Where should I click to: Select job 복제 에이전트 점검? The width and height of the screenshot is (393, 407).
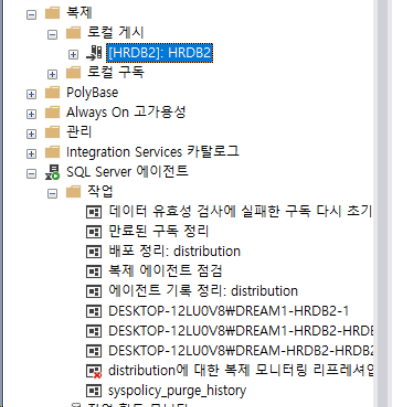click(x=165, y=271)
